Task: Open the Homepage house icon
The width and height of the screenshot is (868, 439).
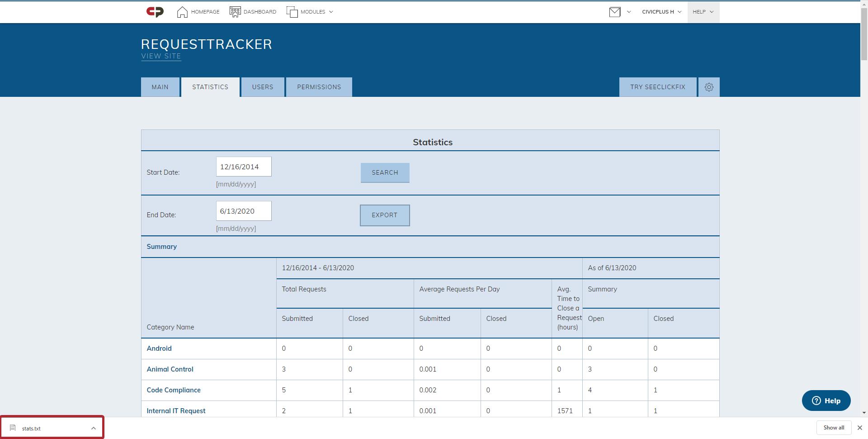Action: coord(182,12)
